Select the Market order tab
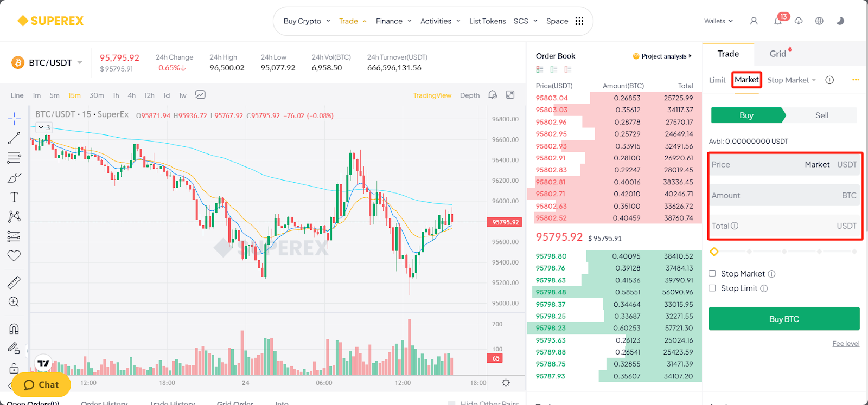The height and width of the screenshot is (405, 868). (746, 80)
